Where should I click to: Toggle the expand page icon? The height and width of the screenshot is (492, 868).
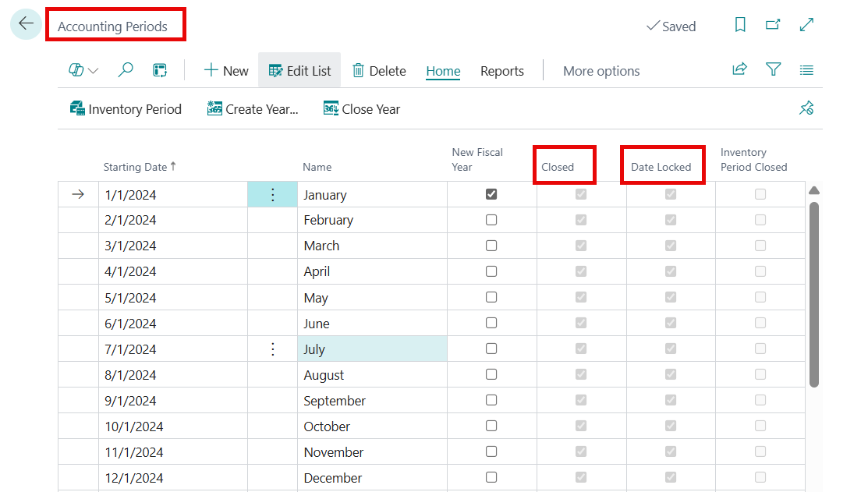tap(807, 26)
